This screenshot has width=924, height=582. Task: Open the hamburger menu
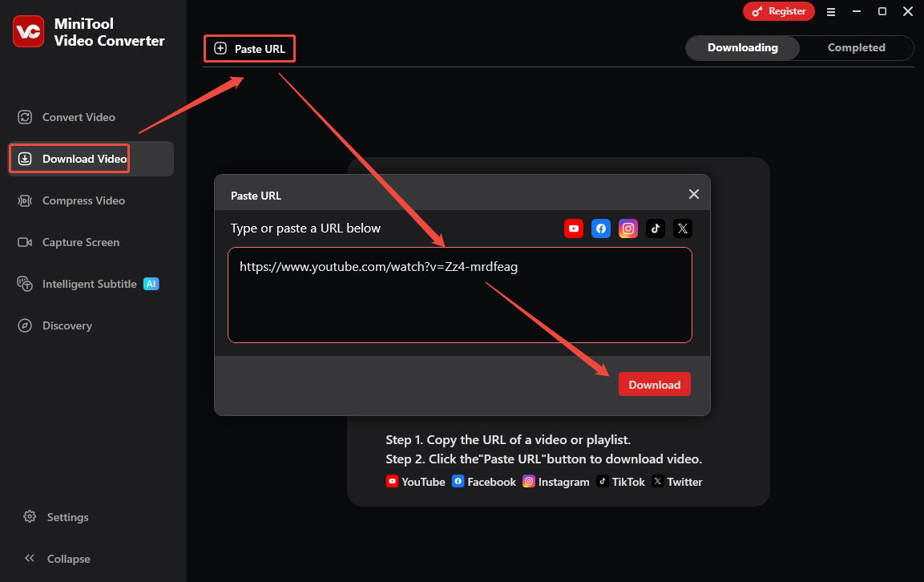tap(831, 11)
